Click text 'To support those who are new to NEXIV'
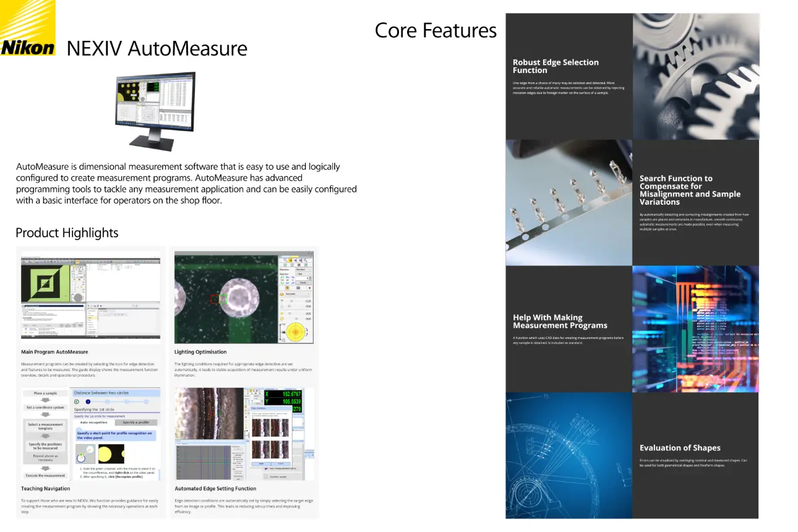Image resolution: width=798 pixels, height=532 pixels. click(89, 506)
